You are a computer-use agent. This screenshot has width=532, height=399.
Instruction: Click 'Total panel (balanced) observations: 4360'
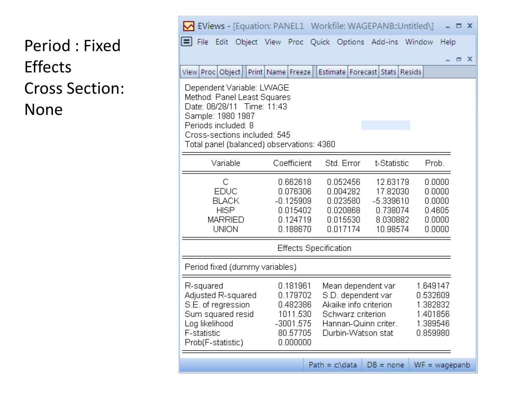tap(260, 144)
